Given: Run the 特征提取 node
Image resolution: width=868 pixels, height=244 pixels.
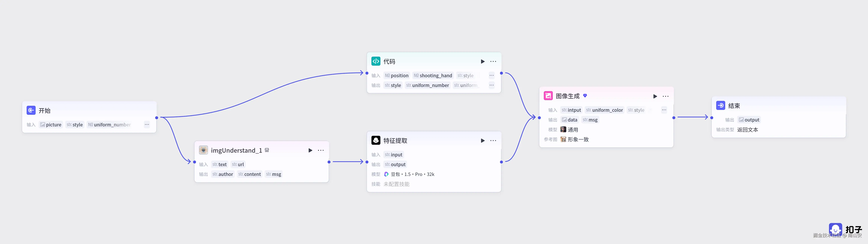Looking at the screenshot, I should click(483, 140).
